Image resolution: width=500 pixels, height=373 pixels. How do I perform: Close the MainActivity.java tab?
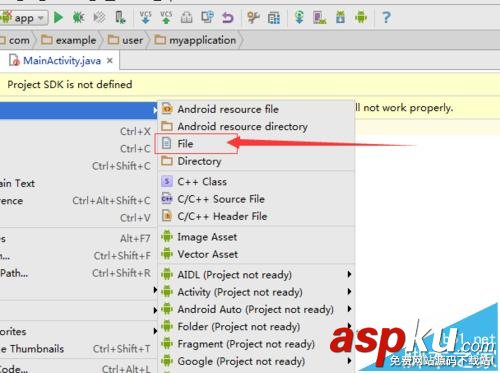(110, 61)
